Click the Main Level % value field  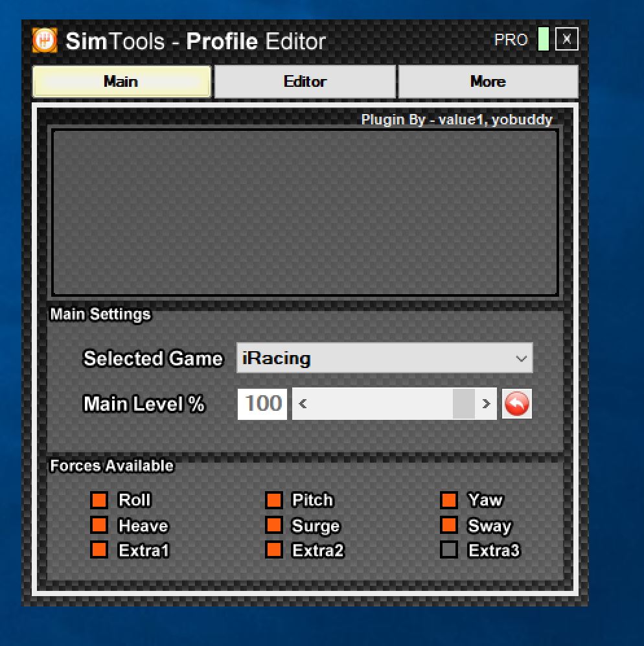point(262,404)
